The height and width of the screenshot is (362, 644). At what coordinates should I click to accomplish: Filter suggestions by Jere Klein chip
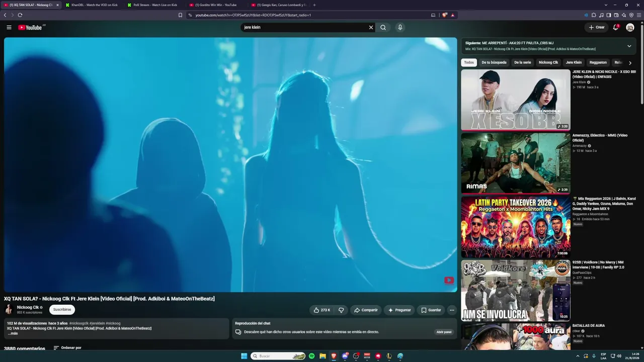[x=574, y=62]
